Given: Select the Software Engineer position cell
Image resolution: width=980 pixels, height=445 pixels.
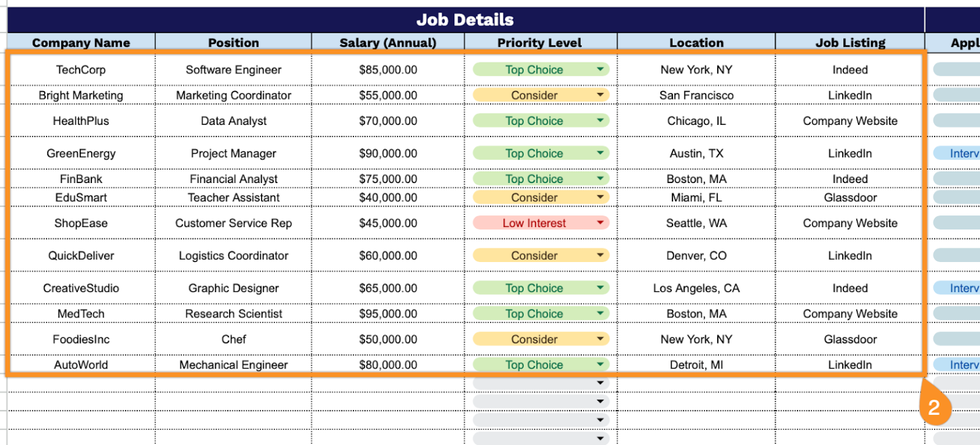Looking at the screenshot, I should [x=233, y=69].
